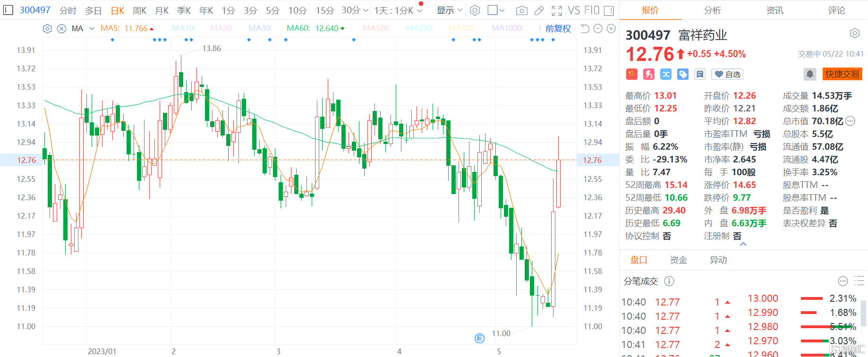Expand the 30分 interval dropdown

(366, 10)
